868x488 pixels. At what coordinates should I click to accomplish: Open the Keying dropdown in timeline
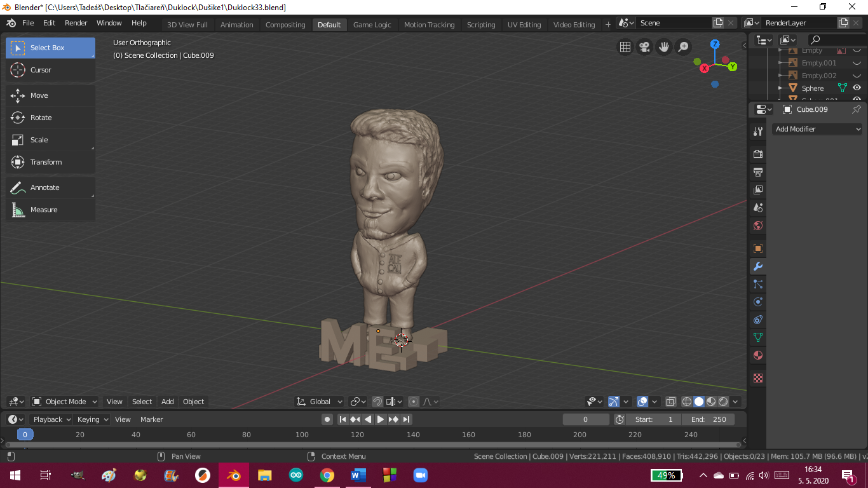pos(92,419)
